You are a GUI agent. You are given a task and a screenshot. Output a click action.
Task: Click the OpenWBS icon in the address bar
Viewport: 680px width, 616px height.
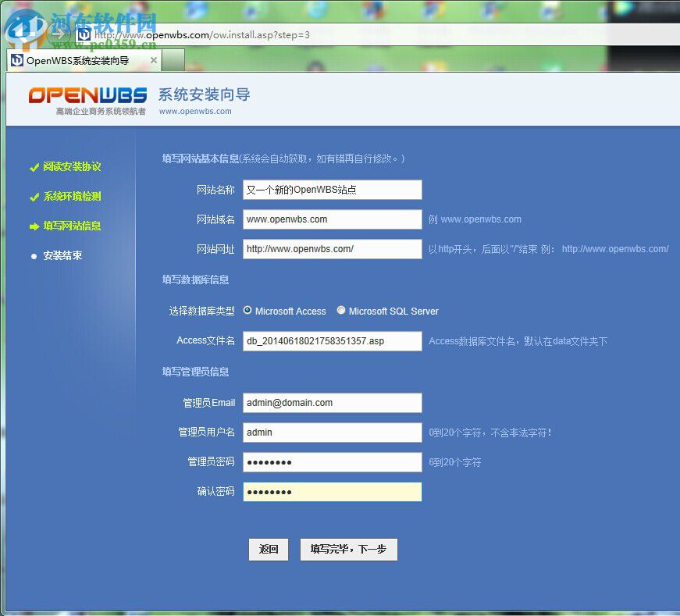click(x=83, y=35)
